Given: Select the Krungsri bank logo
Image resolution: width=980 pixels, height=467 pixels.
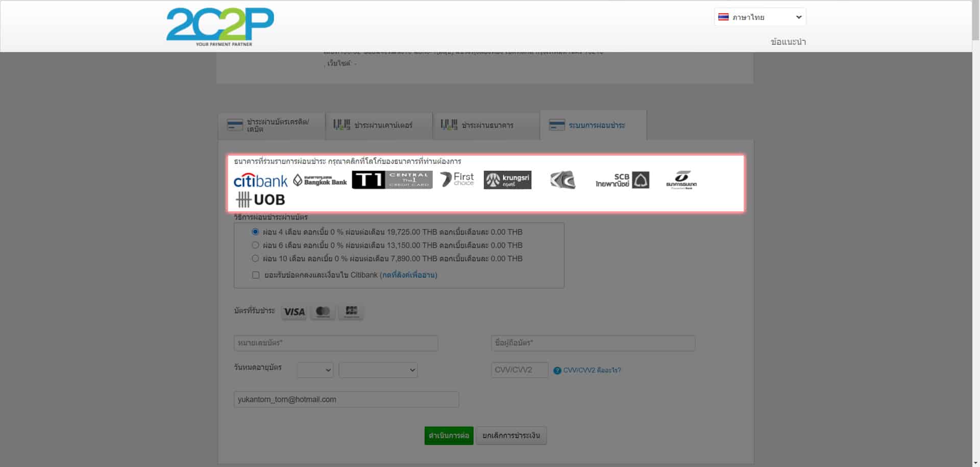Looking at the screenshot, I should [507, 180].
